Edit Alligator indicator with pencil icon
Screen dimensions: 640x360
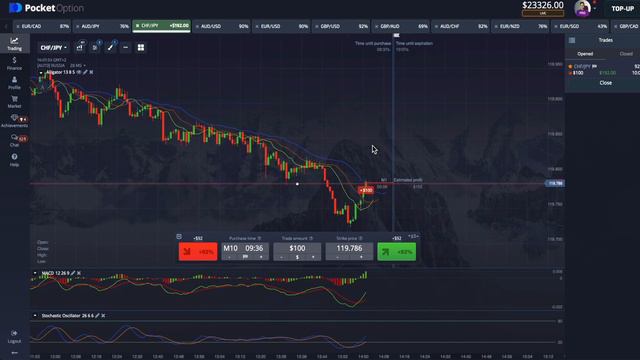click(x=85, y=72)
